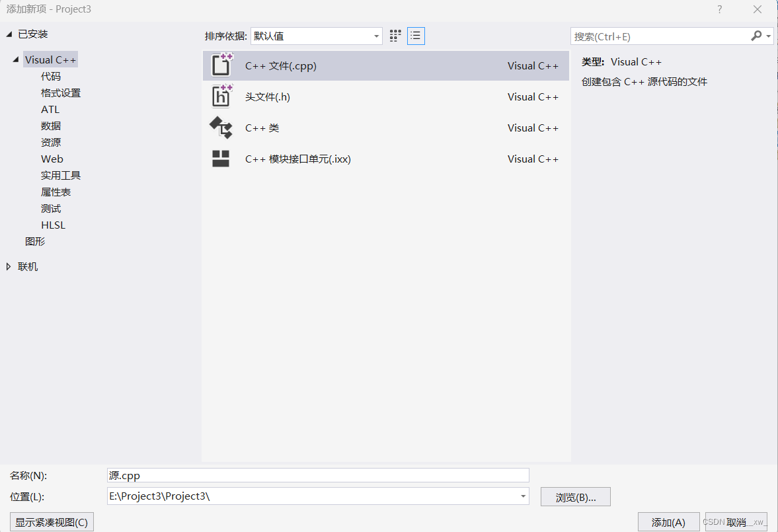Image resolution: width=778 pixels, height=532 pixels.
Task: Collapse the Visual C++ tree node
Action: point(16,59)
